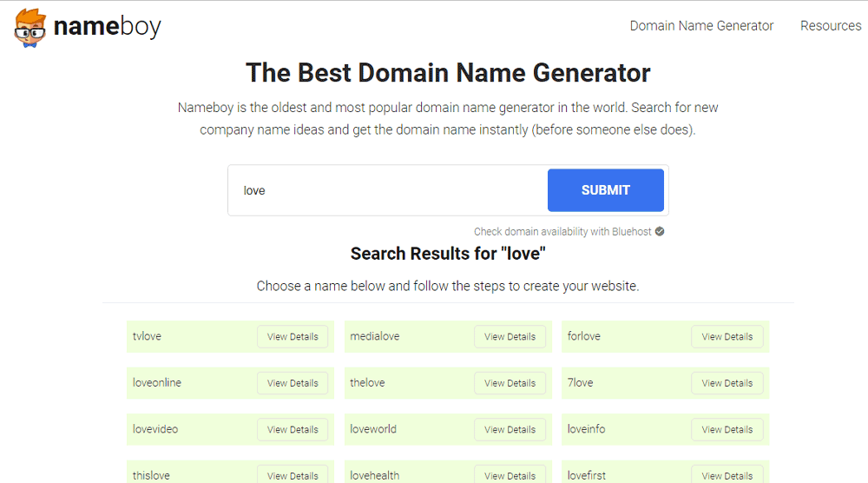
Task: Click the Nameboy mascot logo icon
Action: click(x=30, y=28)
